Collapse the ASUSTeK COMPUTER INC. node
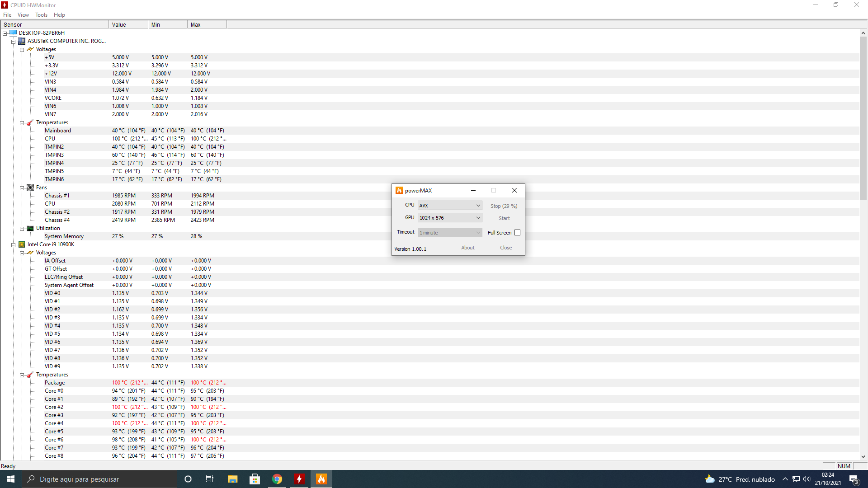 coord(13,42)
